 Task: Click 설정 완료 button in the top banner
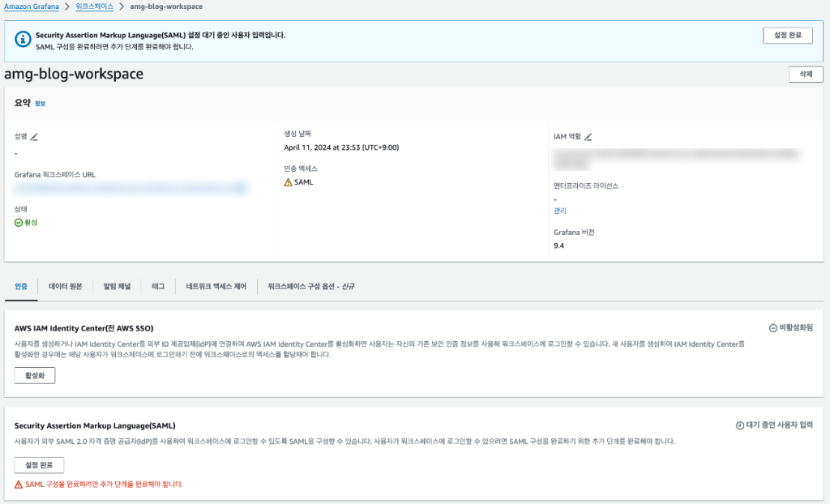(x=788, y=35)
